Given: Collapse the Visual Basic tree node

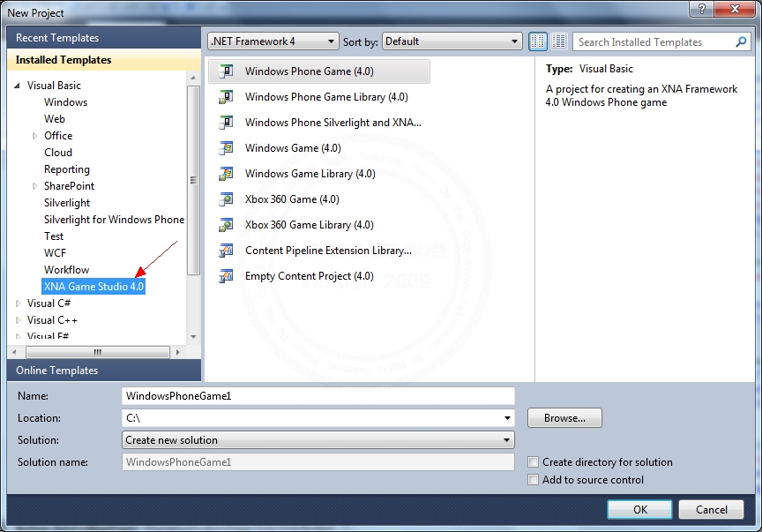Looking at the screenshot, I should click(18, 86).
